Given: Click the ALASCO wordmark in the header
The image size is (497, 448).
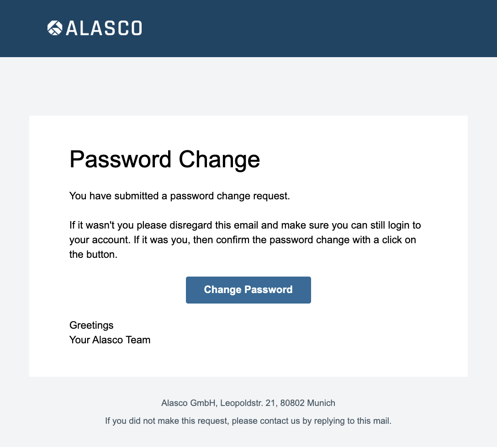Looking at the screenshot, I should pos(104,28).
